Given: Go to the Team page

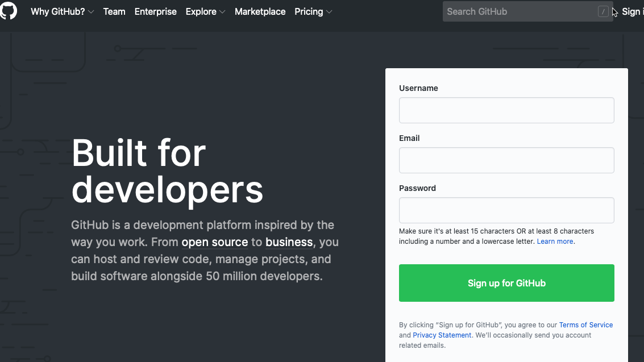Looking at the screenshot, I should click(x=114, y=11).
